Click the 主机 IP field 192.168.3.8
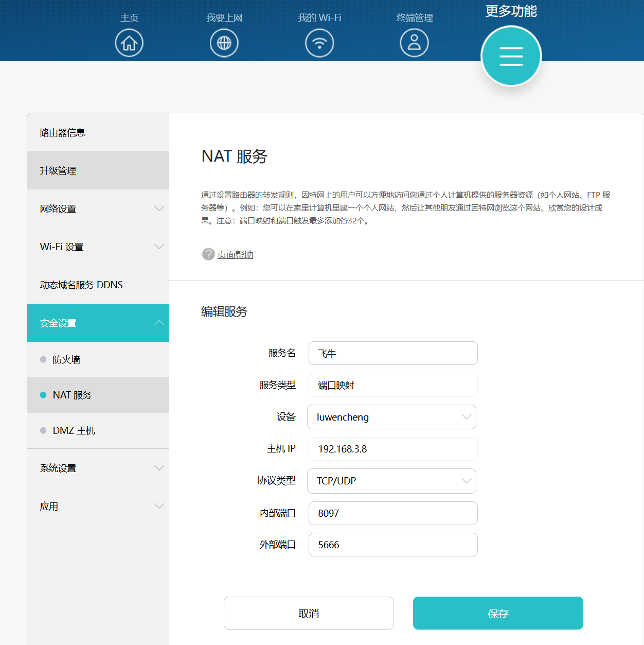Viewport: 644px width, 645px height. tap(393, 449)
